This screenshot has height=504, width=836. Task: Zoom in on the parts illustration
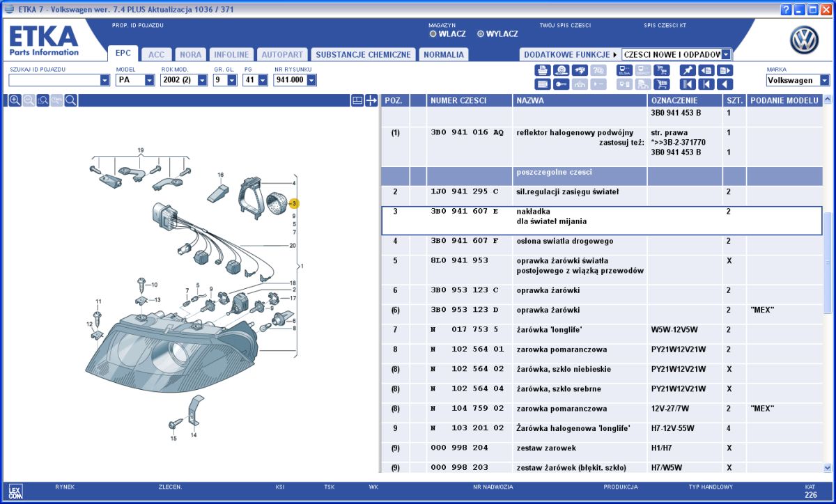pos(15,100)
